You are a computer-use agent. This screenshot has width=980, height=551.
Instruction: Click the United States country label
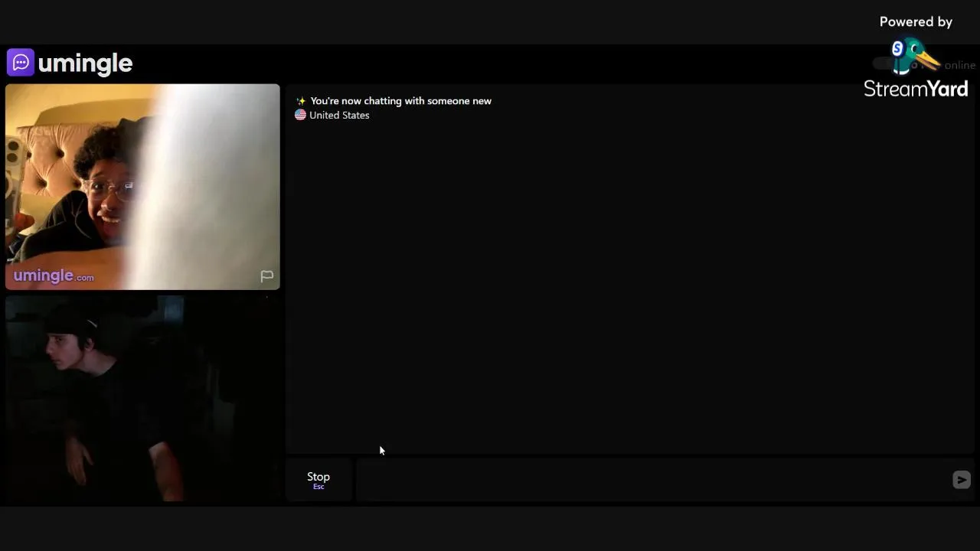click(339, 115)
